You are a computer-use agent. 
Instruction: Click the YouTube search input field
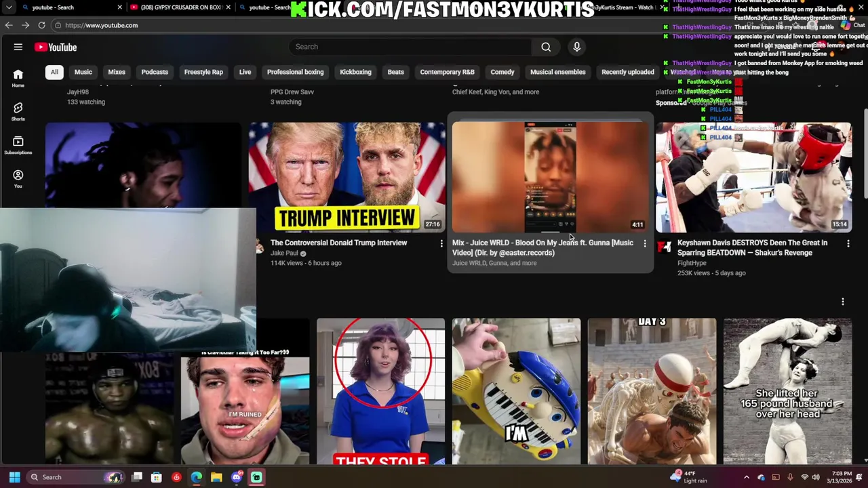pyautogui.click(x=410, y=47)
